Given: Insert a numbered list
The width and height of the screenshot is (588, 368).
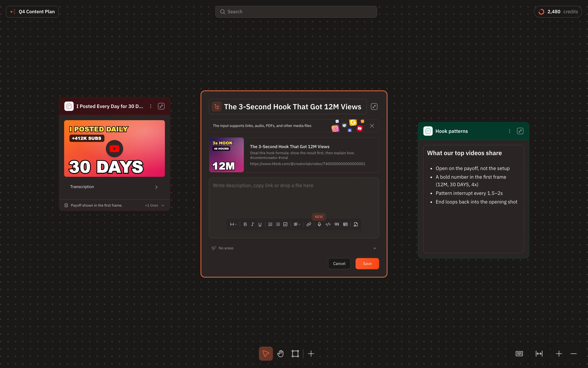Looking at the screenshot, I should 270,224.
